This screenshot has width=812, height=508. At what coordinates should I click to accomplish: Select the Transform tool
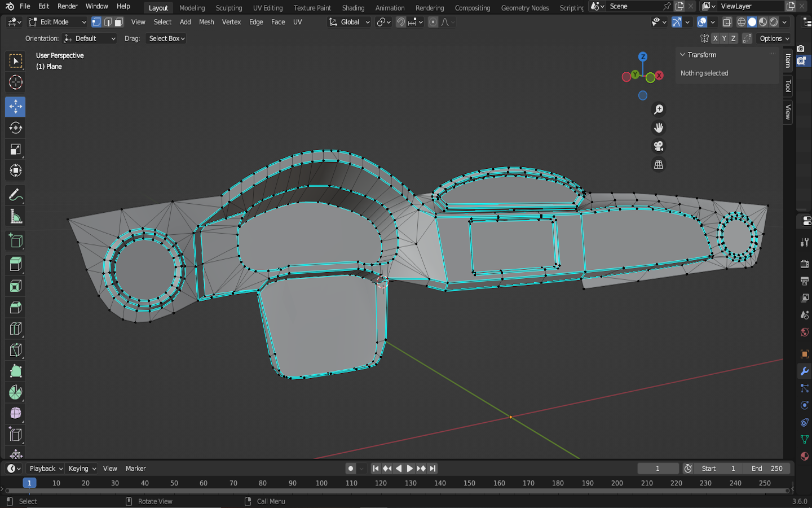pos(16,170)
